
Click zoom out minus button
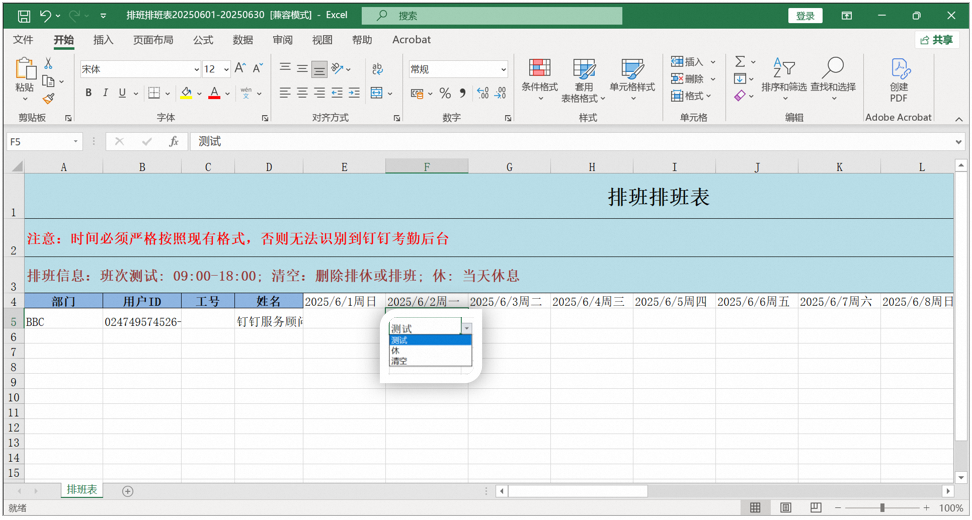click(x=837, y=508)
